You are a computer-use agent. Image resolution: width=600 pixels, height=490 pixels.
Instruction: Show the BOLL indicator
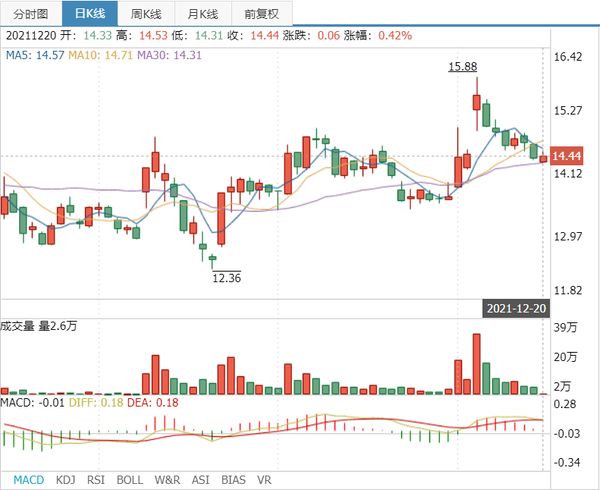(130, 479)
